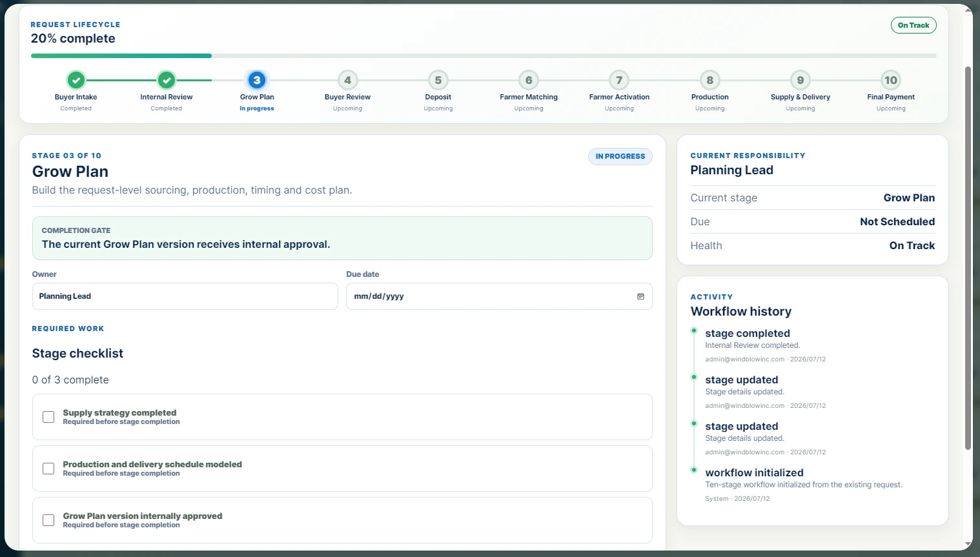Click the Grow Plan stage label in the lifecycle
980x557 pixels.
257,97
